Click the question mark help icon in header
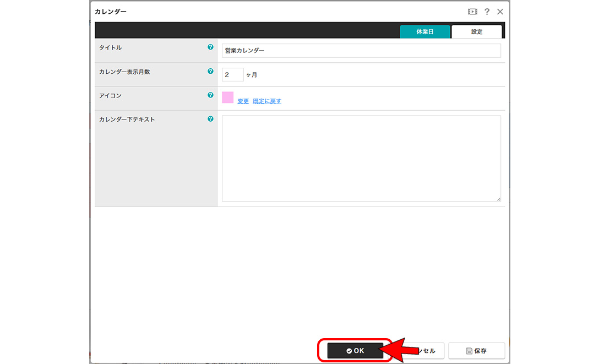Screen dimensions: 599x364 (487, 12)
